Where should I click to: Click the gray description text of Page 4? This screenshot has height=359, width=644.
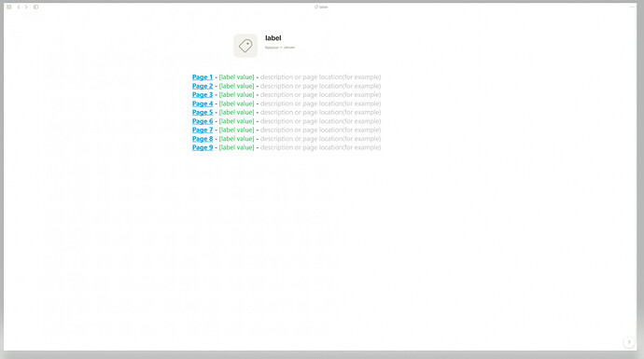point(320,104)
